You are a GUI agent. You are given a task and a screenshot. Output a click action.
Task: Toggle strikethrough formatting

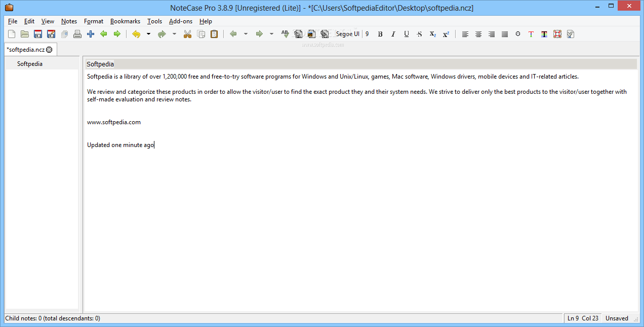[x=419, y=34]
